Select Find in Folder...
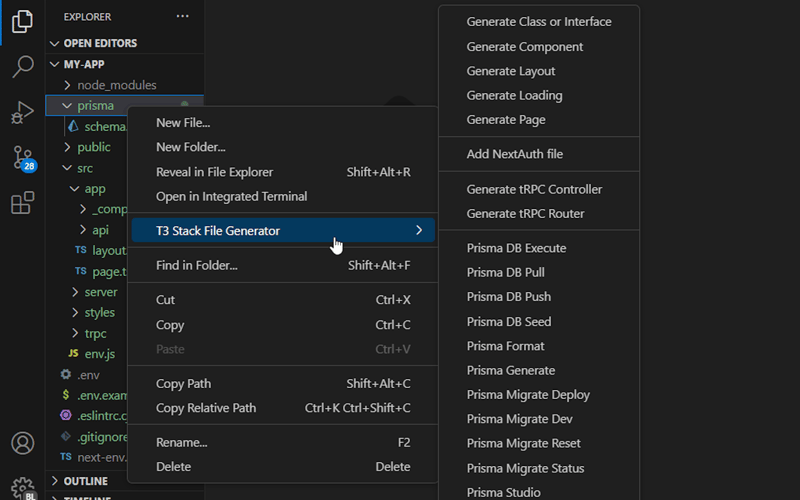Image resolution: width=800 pixels, height=500 pixels. 283,265
